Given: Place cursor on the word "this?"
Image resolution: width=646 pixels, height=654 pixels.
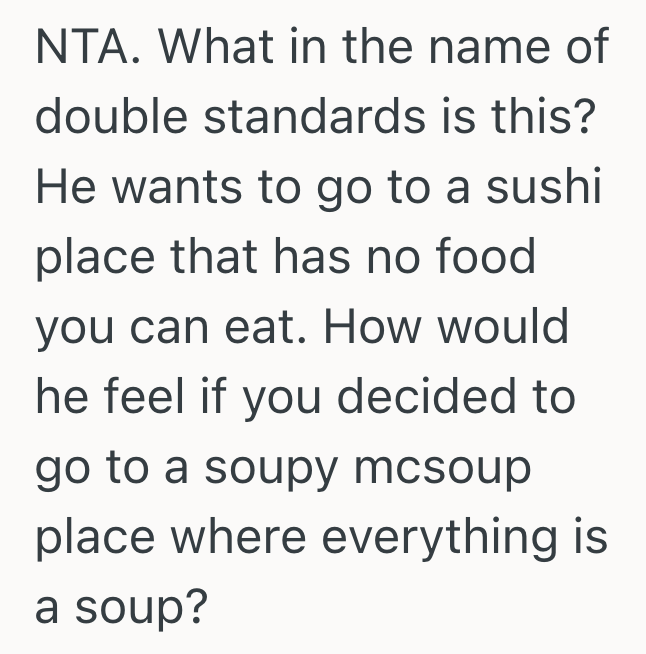Looking at the screenshot, I should point(550,118).
